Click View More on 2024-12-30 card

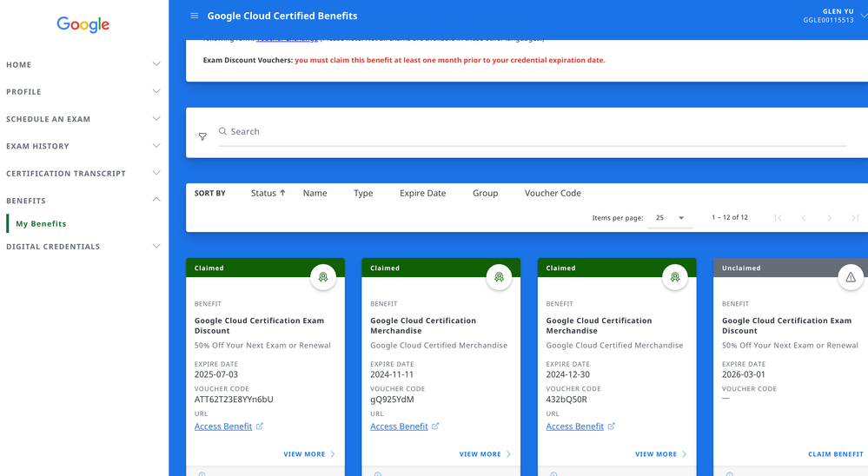click(661, 454)
